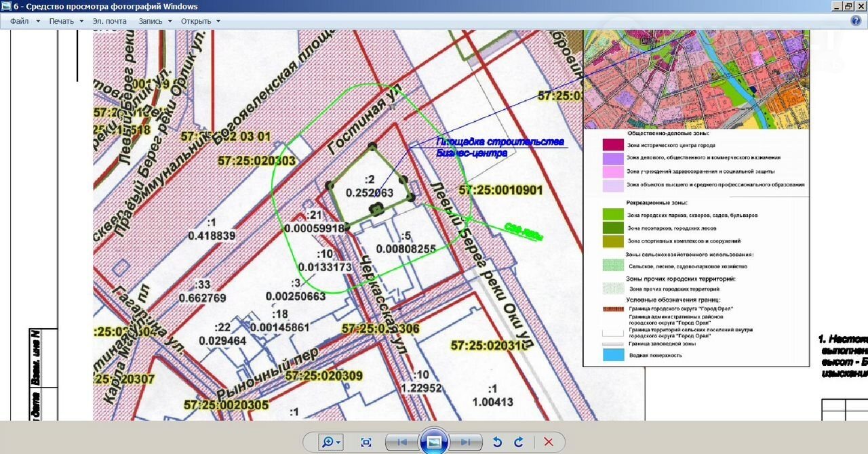Screen dimensions: 868x454
Task: Expand the Запись dropdown
Action: pyautogui.click(x=155, y=21)
